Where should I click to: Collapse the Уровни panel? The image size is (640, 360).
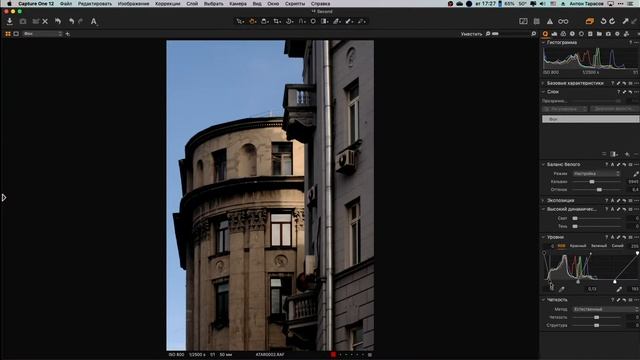543,237
